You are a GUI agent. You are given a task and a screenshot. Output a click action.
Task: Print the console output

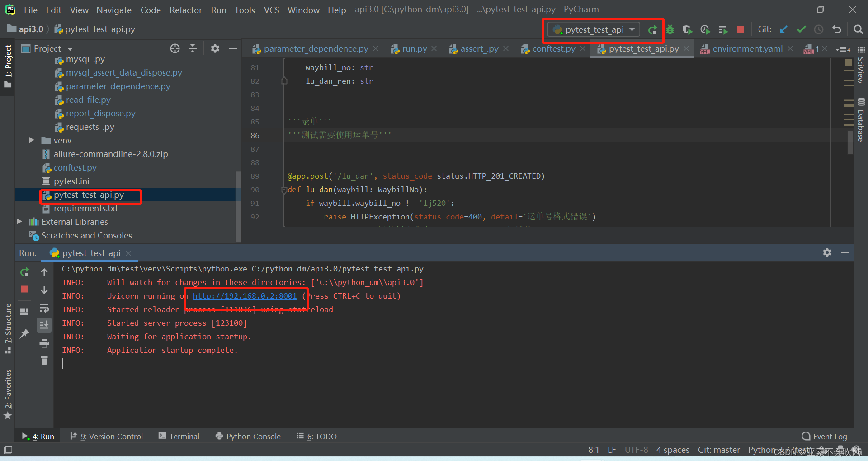pyautogui.click(x=44, y=343)
